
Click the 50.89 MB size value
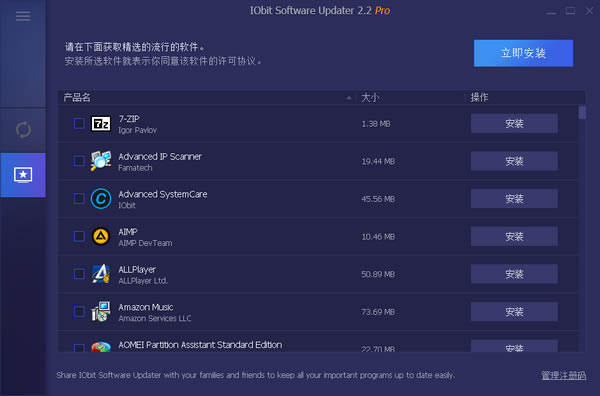click(x=378, y=274)
